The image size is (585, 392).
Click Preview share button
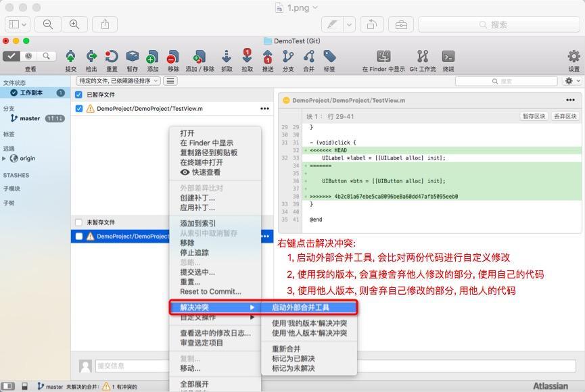106,24
